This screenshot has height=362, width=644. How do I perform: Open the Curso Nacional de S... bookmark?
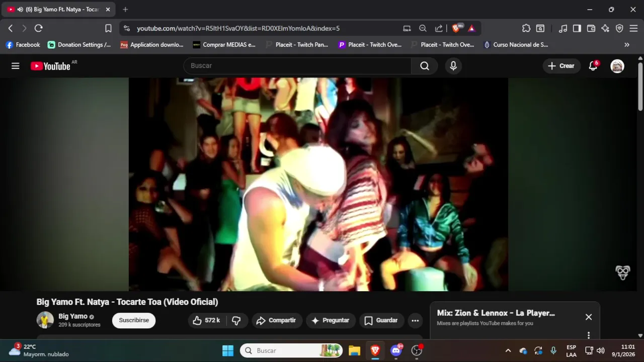pyautogui.click(x=516, y=45)
